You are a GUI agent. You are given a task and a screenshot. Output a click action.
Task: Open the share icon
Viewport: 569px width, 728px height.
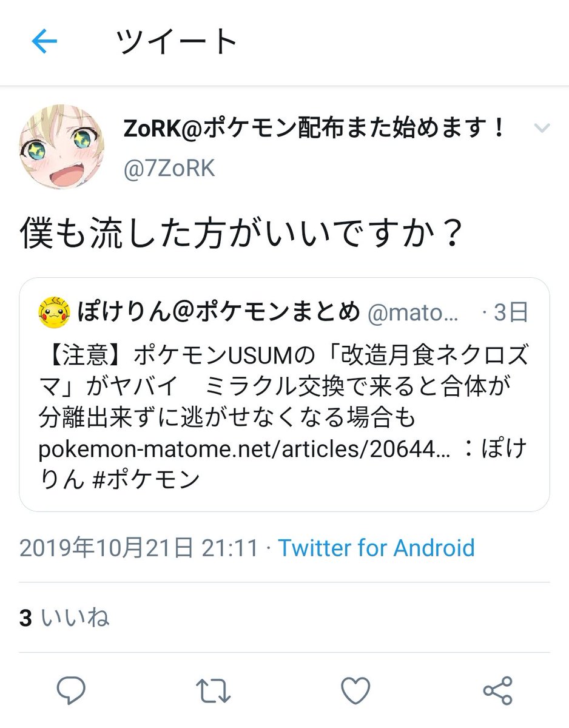tap(497, 690)
